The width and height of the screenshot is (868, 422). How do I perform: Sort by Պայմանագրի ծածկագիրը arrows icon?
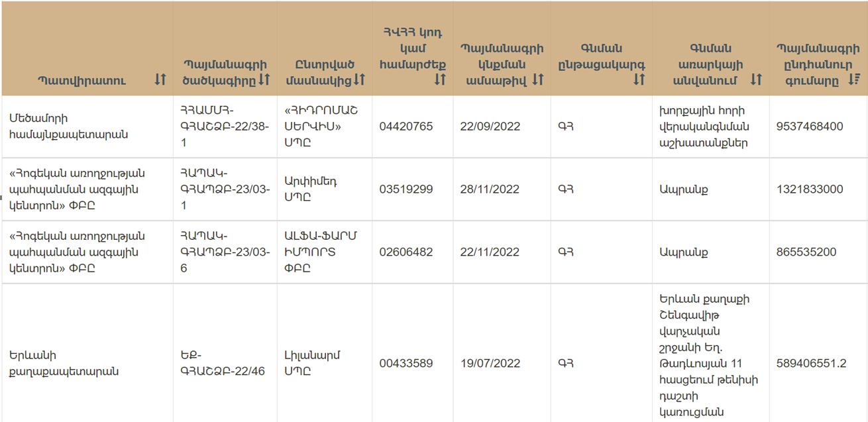point(264,80)
